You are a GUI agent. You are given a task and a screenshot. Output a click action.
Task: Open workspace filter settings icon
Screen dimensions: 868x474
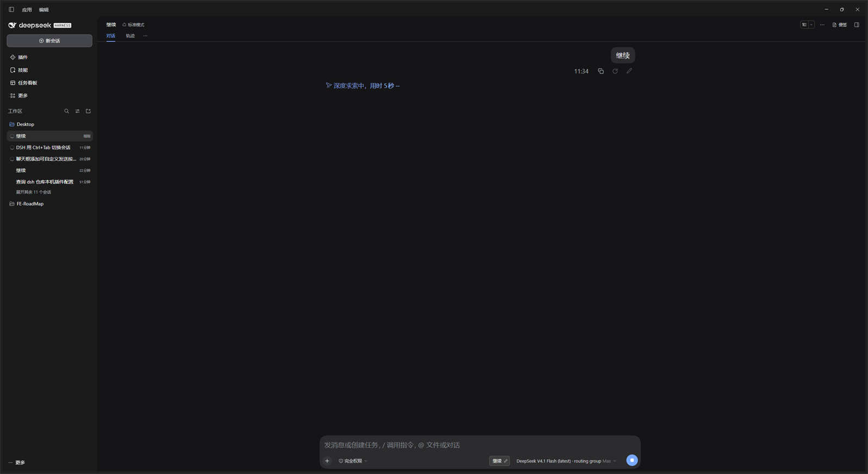(78, 111)
